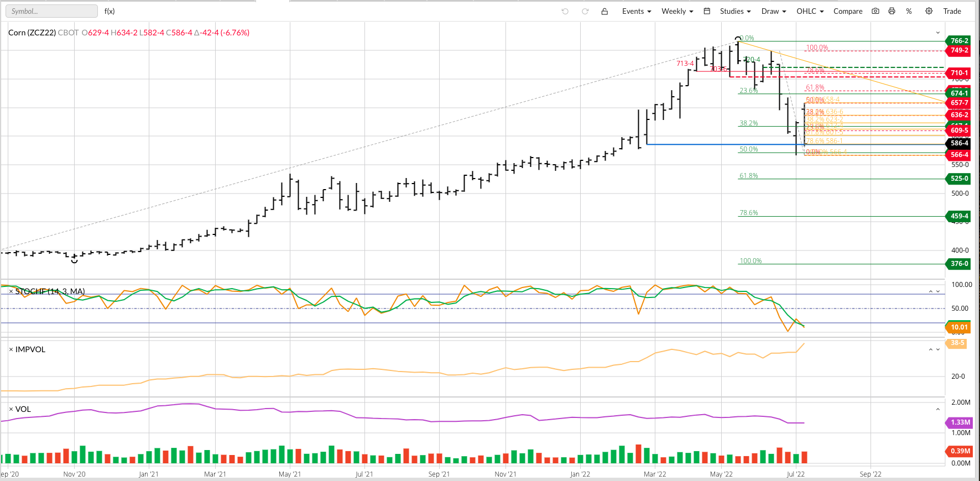This screenshot has height=481, width=980.
Task: Click the print chart icon
Action: coord(892,11)
